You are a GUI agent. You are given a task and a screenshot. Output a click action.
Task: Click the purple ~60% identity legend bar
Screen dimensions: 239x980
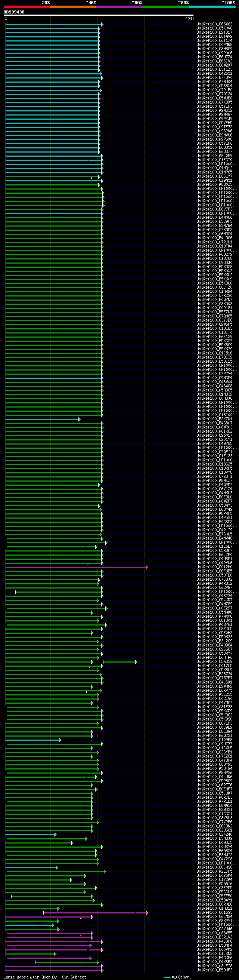point(119,7)
